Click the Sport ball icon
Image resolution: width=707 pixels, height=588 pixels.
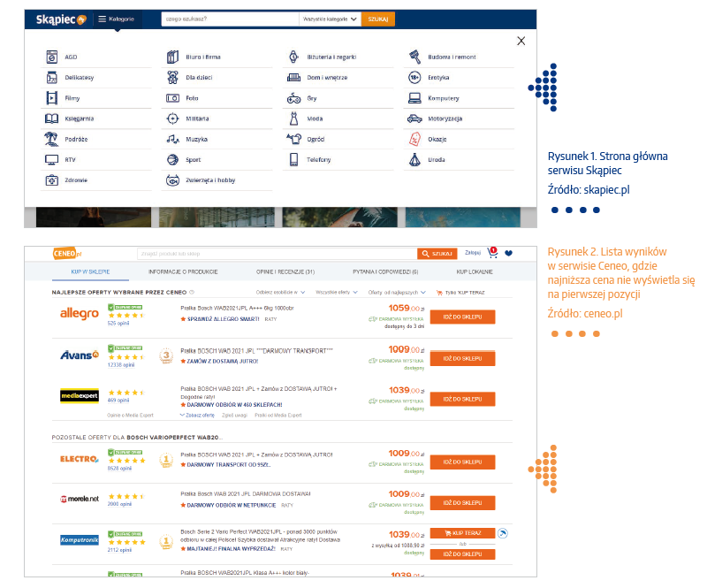(172, 160)
